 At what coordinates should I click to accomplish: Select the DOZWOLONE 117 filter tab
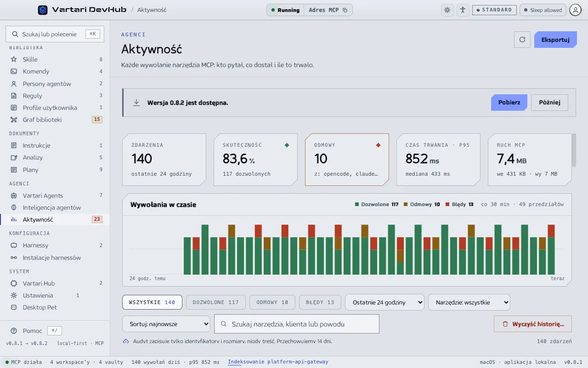pyautogui.click(x=216, y=302)
